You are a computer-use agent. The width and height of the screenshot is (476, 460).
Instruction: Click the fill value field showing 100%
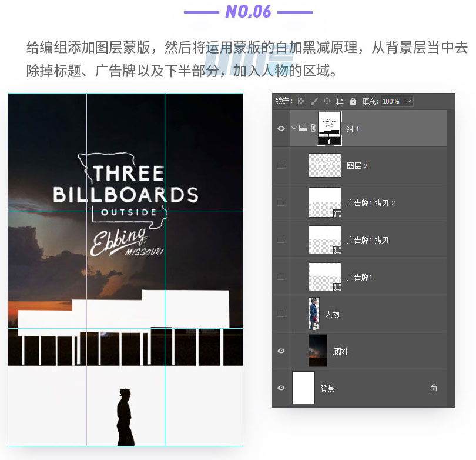click(x=393, y=101)
